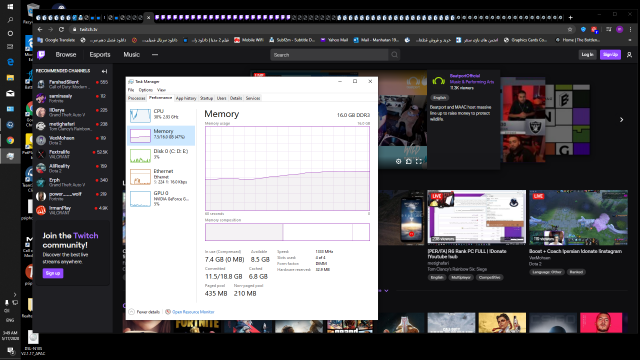The height and width of the screenshot is (360, 640).
Task: Switch to the Services tab
Action: [253, 98]
